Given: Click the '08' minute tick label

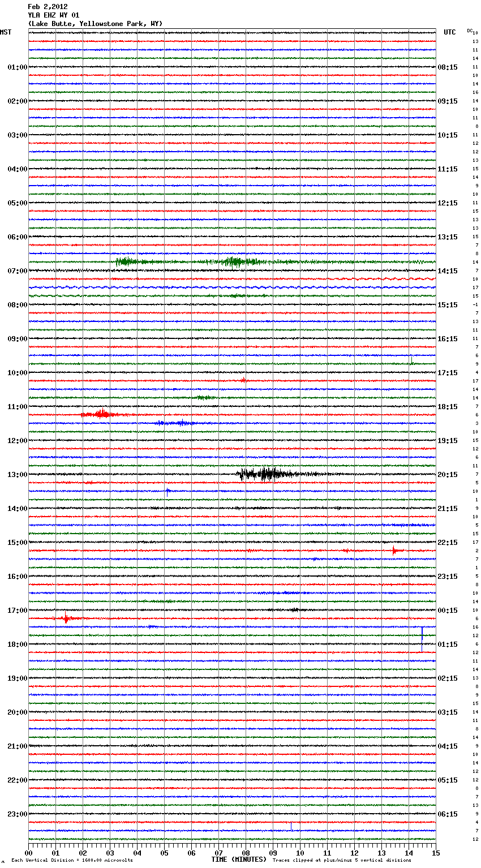Looking at the screenshot, I should 246,853.
